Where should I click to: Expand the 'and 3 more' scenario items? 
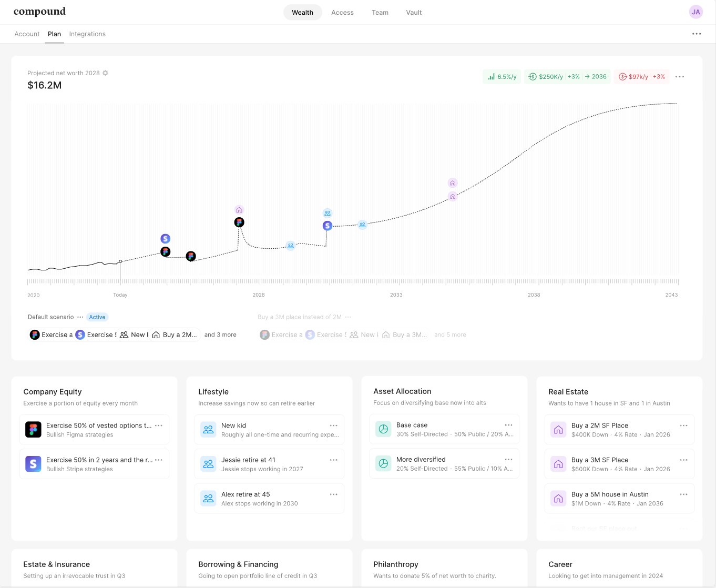[220, 335]
